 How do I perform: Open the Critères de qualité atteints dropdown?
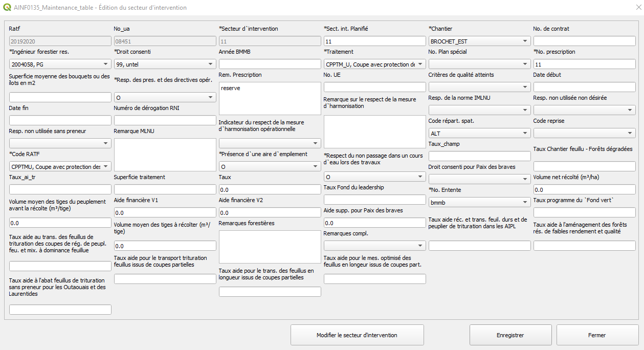(x=479, y=87)
